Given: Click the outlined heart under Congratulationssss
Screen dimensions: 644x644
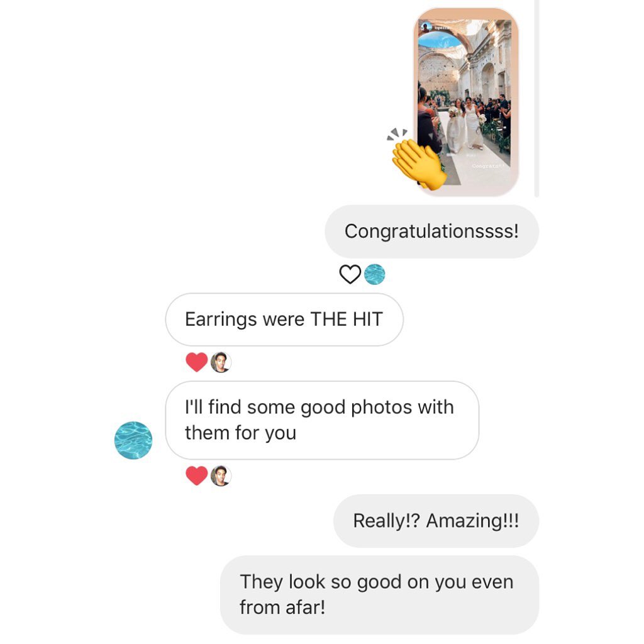Looking at the screenshot, I should (x=350, y=274).
